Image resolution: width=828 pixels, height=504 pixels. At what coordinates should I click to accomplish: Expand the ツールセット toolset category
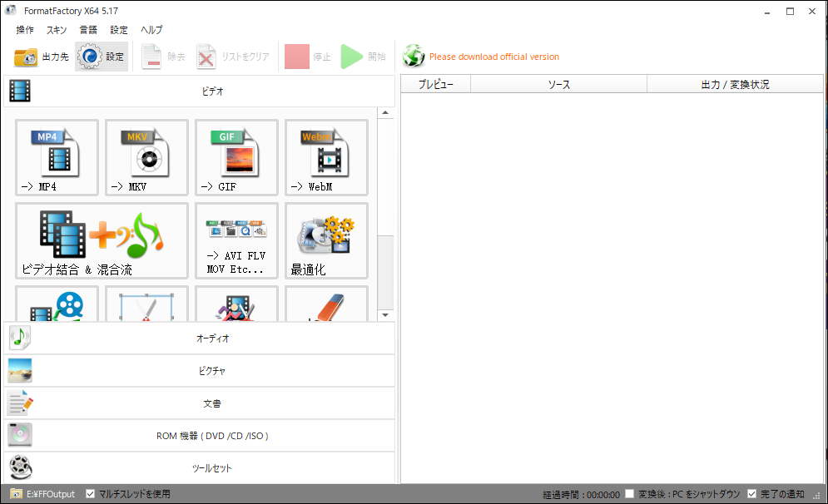[x=200, y=467]
